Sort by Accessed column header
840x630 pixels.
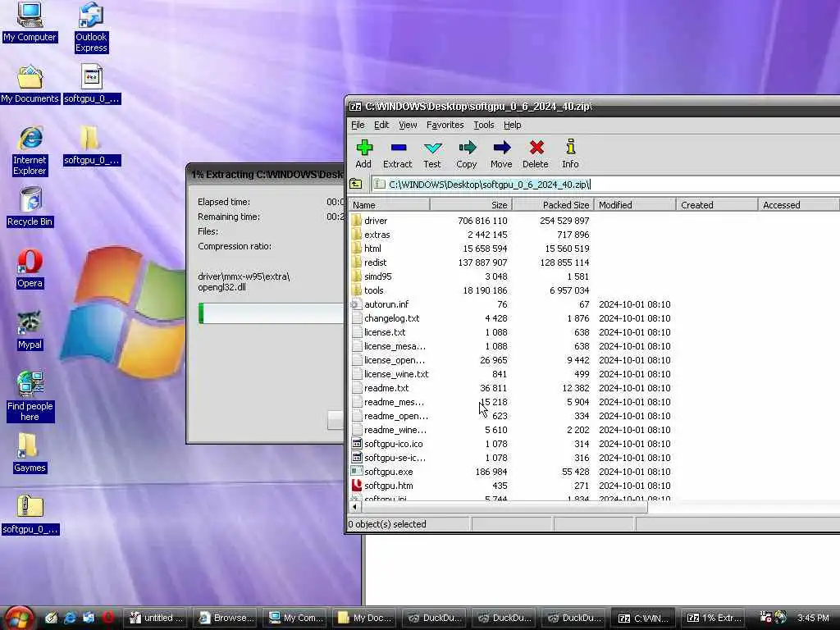click(x=798, y=205)
